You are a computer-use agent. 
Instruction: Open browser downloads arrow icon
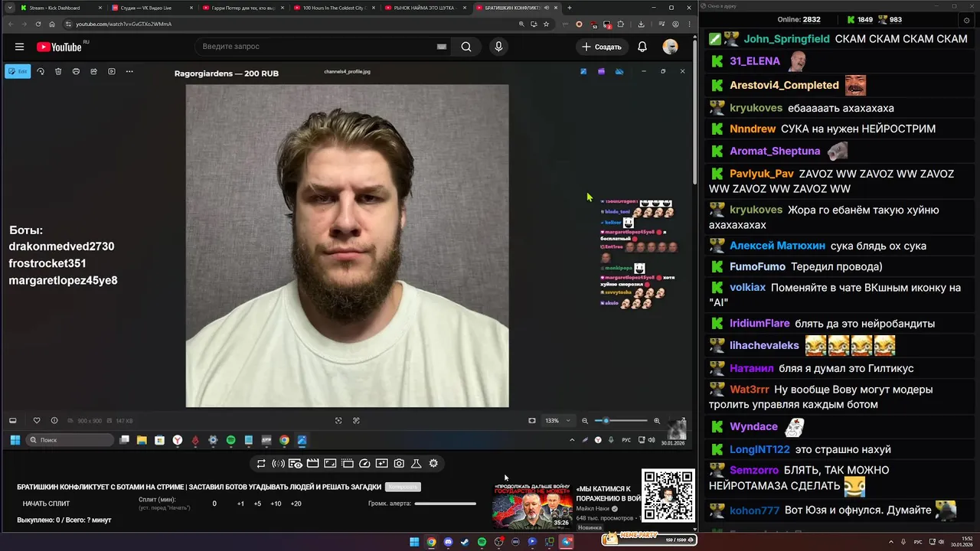coord(641,24)
